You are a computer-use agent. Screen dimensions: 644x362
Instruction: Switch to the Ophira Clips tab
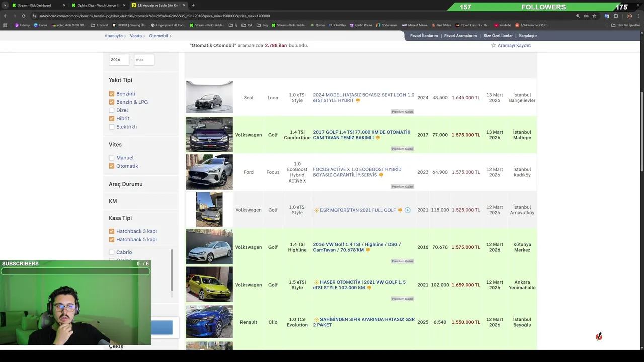tap(98, 5)
